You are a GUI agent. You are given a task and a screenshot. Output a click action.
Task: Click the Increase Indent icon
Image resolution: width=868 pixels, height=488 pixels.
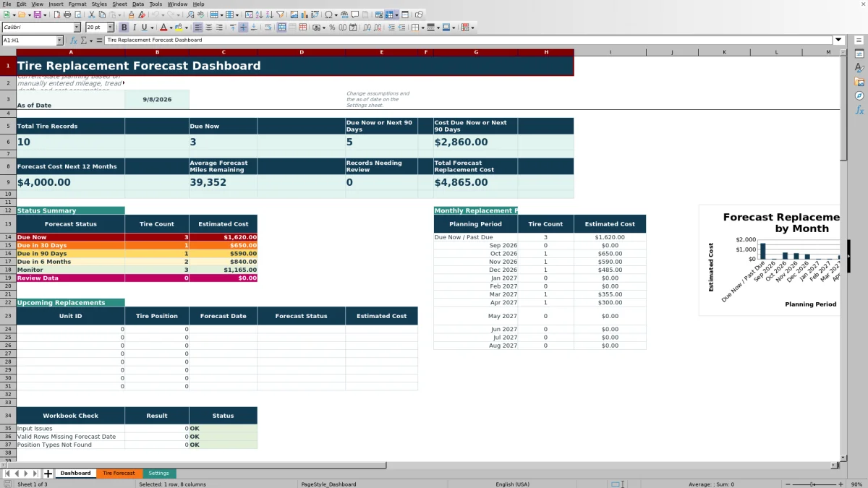(391, 27)
